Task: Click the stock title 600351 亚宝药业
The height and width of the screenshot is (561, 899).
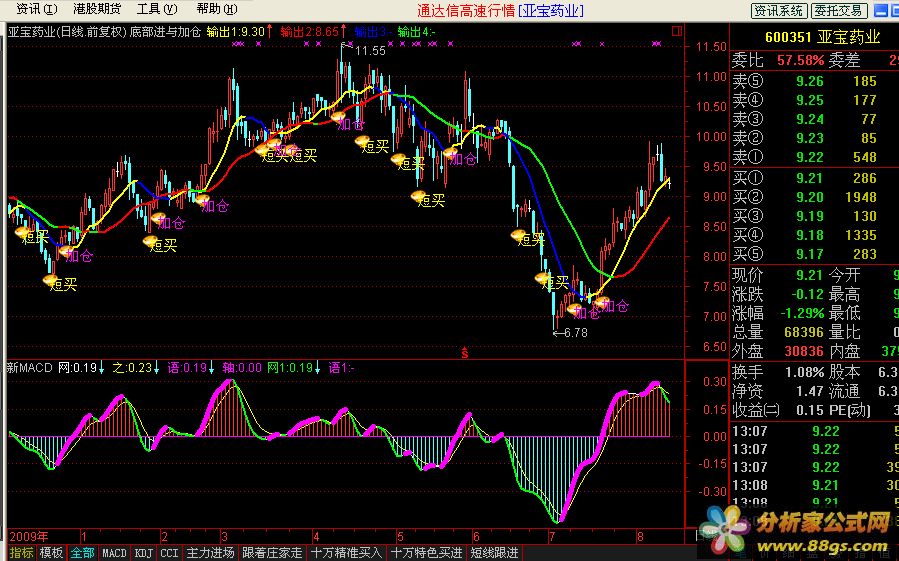Action: (822, 37)
